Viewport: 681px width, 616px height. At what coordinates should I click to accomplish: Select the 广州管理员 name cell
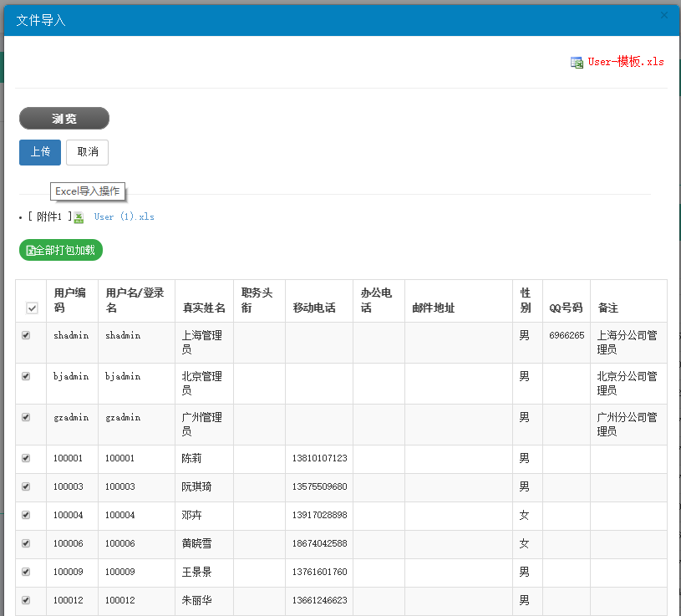[x=202, y=425]
